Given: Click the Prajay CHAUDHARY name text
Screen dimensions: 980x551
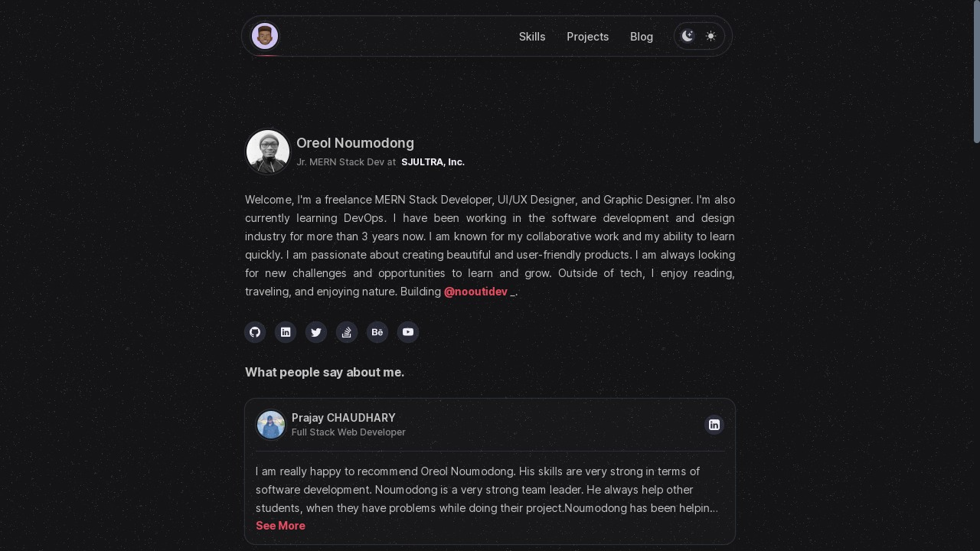Looking at the screenshot, I should [344, 418].
